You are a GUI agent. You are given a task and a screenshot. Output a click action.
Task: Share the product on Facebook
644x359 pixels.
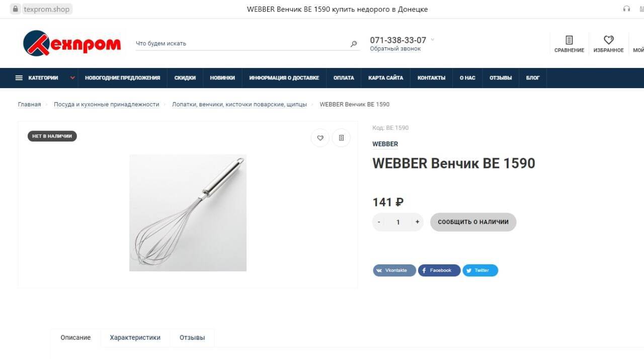pyautogui.click(x=439, y=270)
